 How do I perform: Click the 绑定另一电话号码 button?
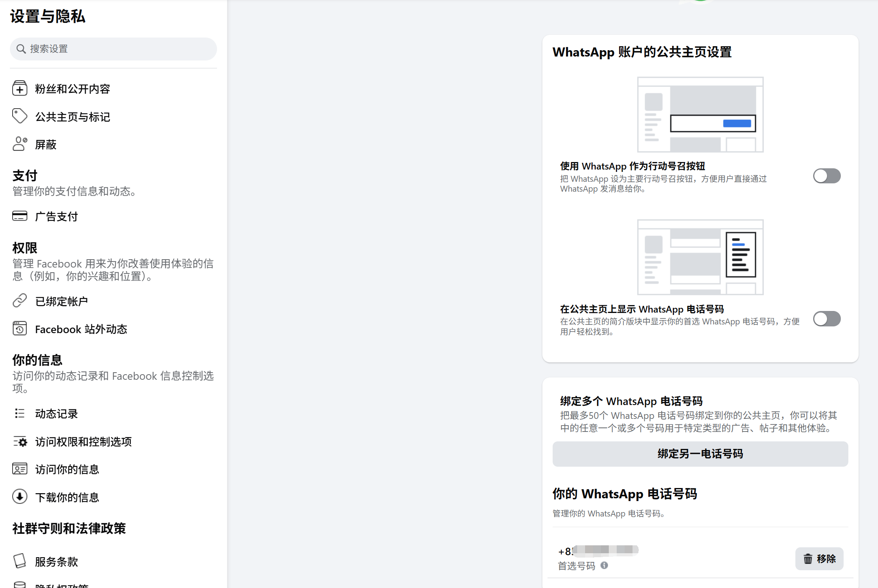pyautogui.click(x=700, y=454)
